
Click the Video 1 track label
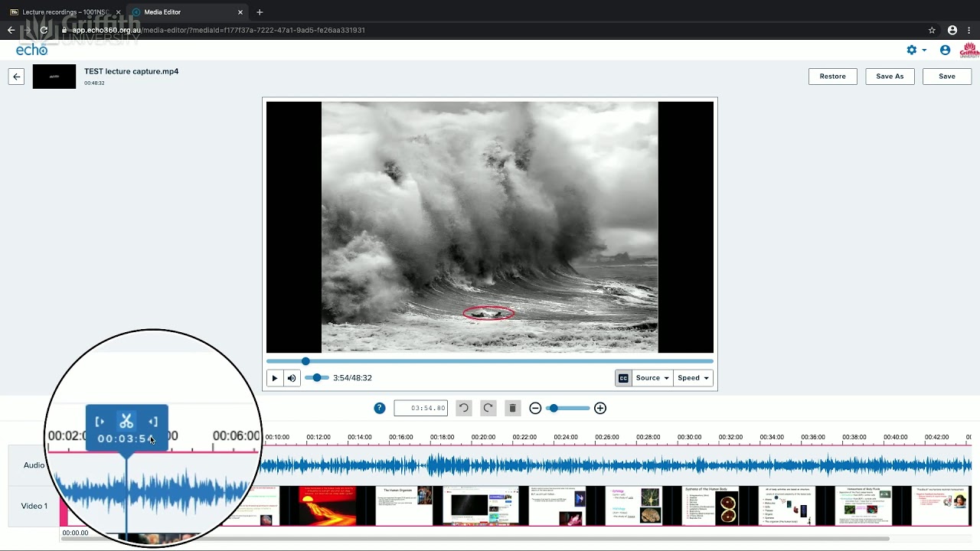click(x=34, y=506)
